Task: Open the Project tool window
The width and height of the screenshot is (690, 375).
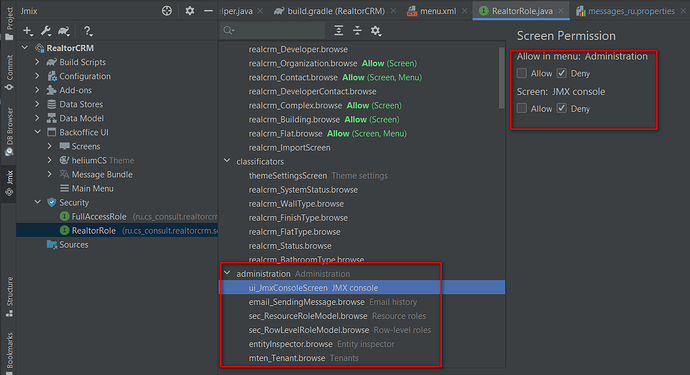Action: [x=9, y=24]
